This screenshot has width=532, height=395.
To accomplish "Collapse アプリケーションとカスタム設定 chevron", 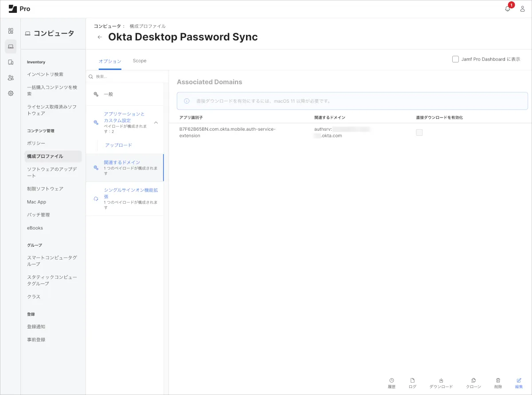I will pyautogui.click(x=156, y=123).
